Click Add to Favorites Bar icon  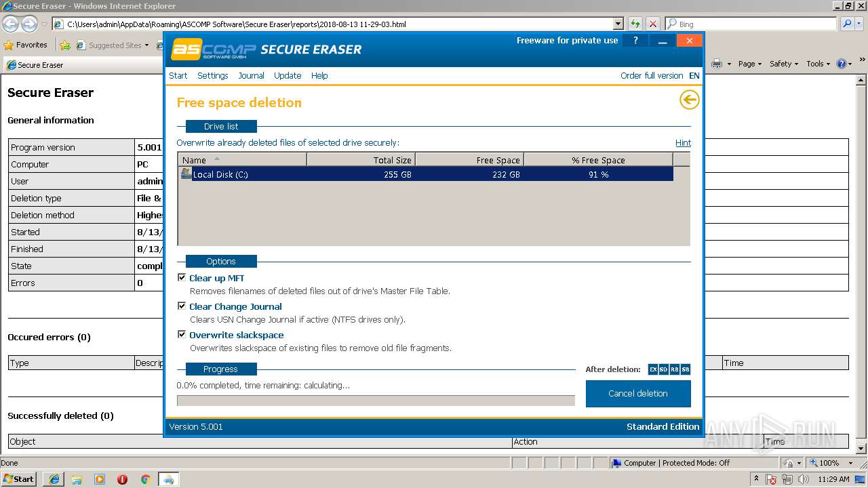(65, 45)
